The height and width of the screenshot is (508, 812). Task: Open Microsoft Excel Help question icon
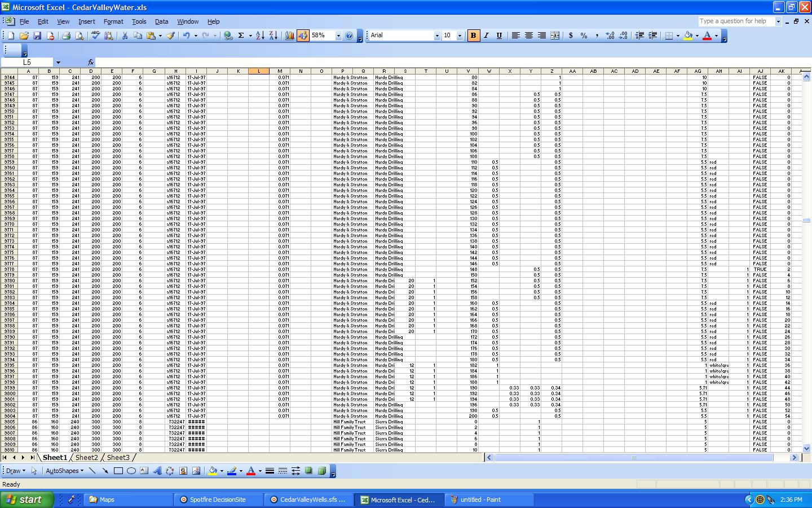point(349,36)
